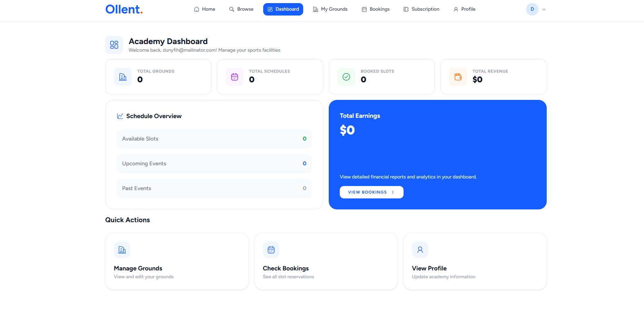644x320 pixels.
Task: Click the Bookings calendar icon in navbar
Action: click(x=364, y=9)
